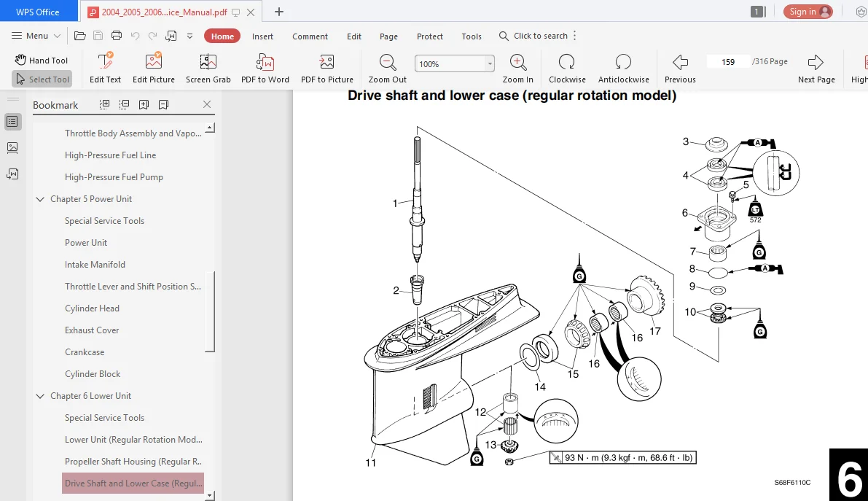Viewport: 868px width, 501px height.
Task: Open the Cylinder Head bookmark
Action: [x=92, y=308]
